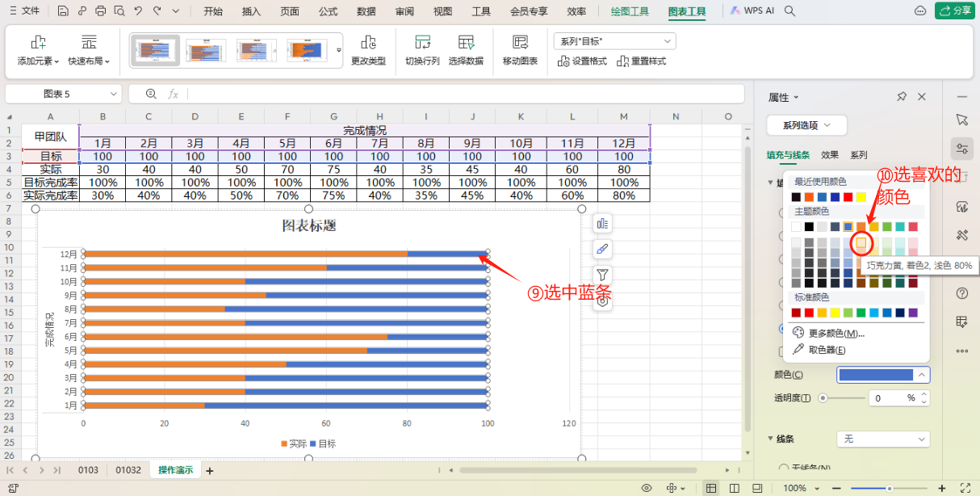Click the 透明度 transparency slider
980x496 pixels.
click(x=841, y=397)
